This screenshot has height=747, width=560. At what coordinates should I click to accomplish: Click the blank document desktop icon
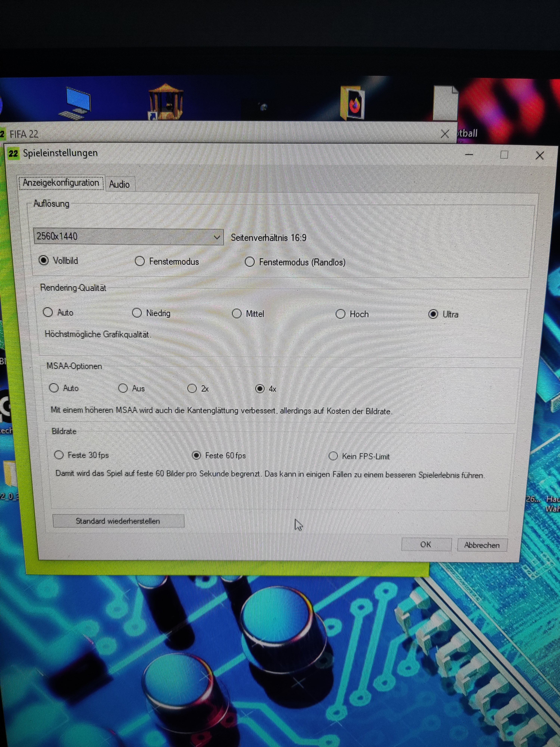tap(446, 103)
